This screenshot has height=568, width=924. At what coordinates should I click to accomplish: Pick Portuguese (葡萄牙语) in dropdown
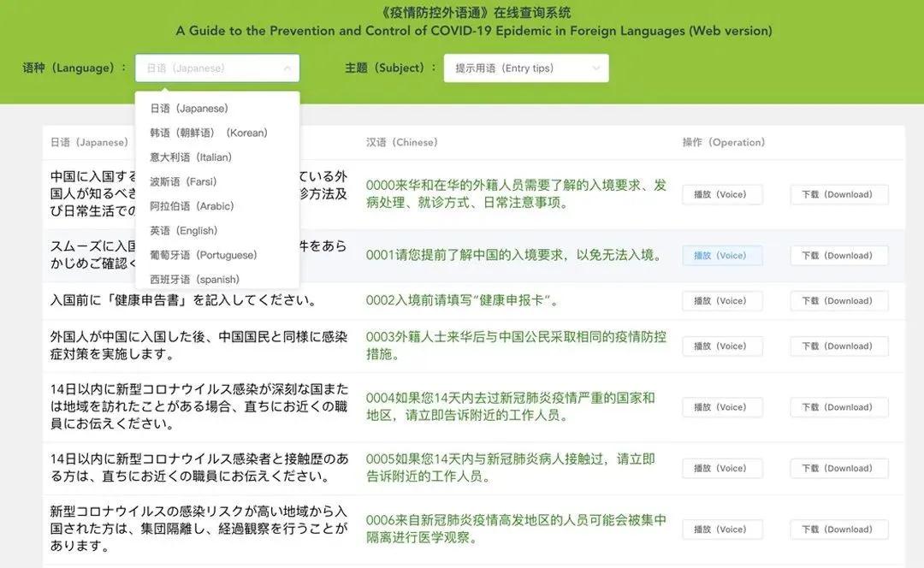(x=204, y=255)
